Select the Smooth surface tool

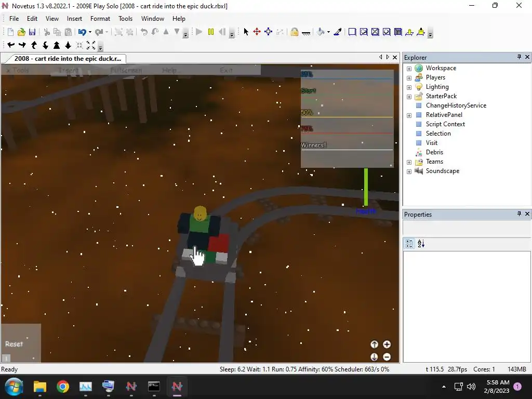click(x=352, y=32)
